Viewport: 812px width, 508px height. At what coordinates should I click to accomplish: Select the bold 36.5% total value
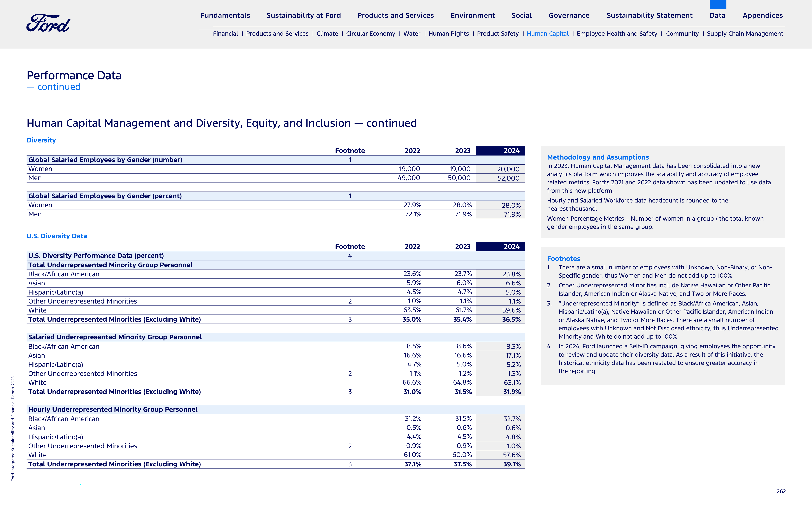click(x=511, y=320)
